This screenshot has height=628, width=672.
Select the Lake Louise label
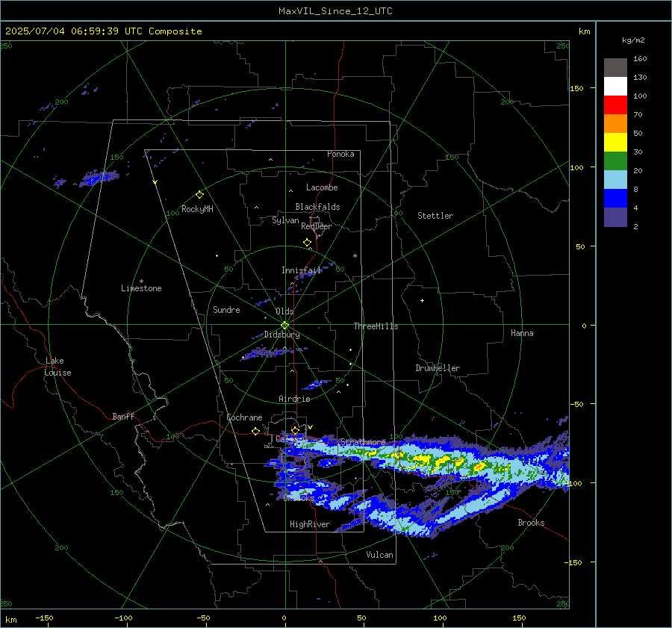coord(57,367)
